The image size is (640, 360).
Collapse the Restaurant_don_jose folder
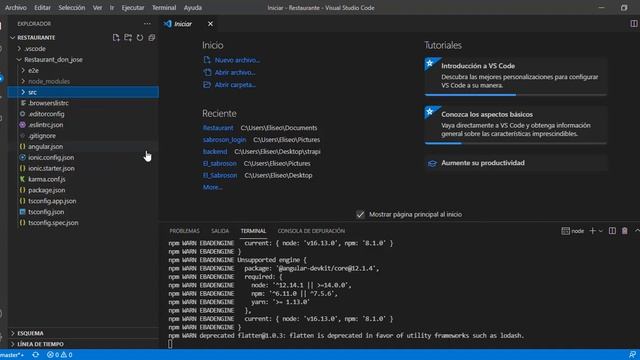pyautogui.click(x=83, y=60)
